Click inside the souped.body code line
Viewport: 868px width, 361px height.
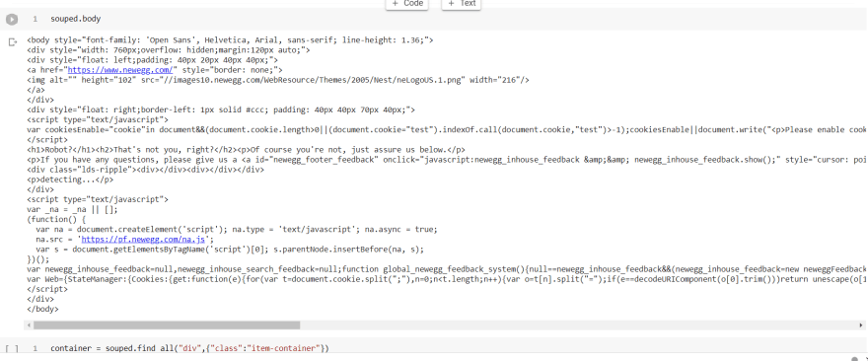76,20
